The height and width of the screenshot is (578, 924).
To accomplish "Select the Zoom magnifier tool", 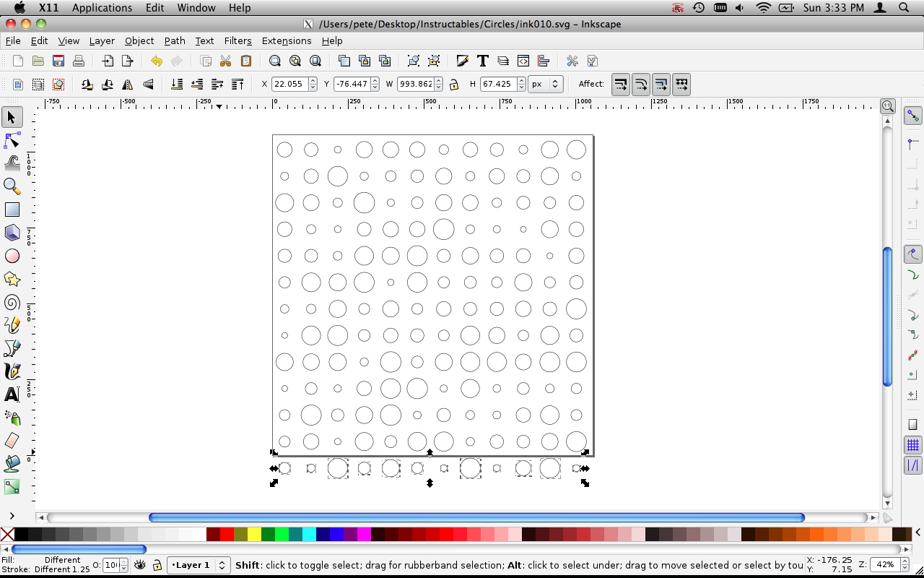I will (12, 186).
